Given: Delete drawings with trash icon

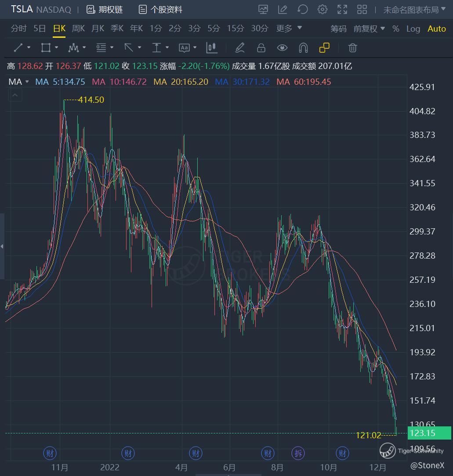Looking at the screenshot, I should click(x=353, y=47).
